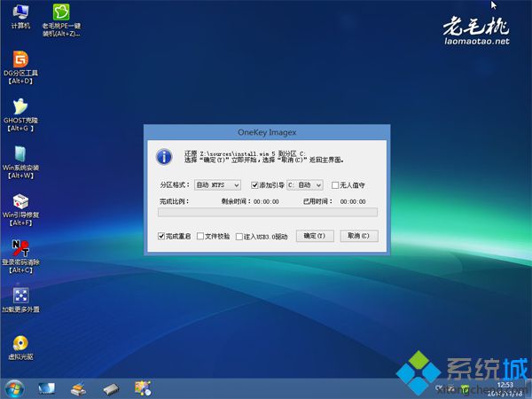Expand the 分区格式 自动 NTFS dropdown
532x399 pixels.
click(217, 185)
